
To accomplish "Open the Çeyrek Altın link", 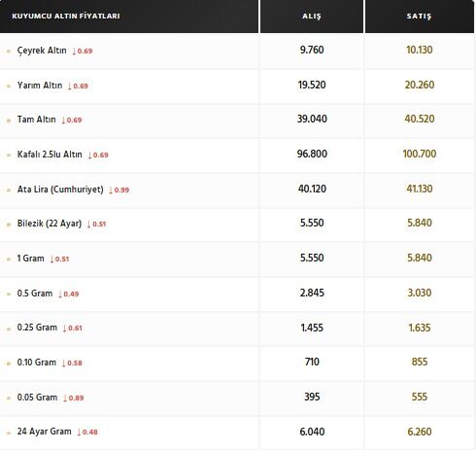I will 42,51.
